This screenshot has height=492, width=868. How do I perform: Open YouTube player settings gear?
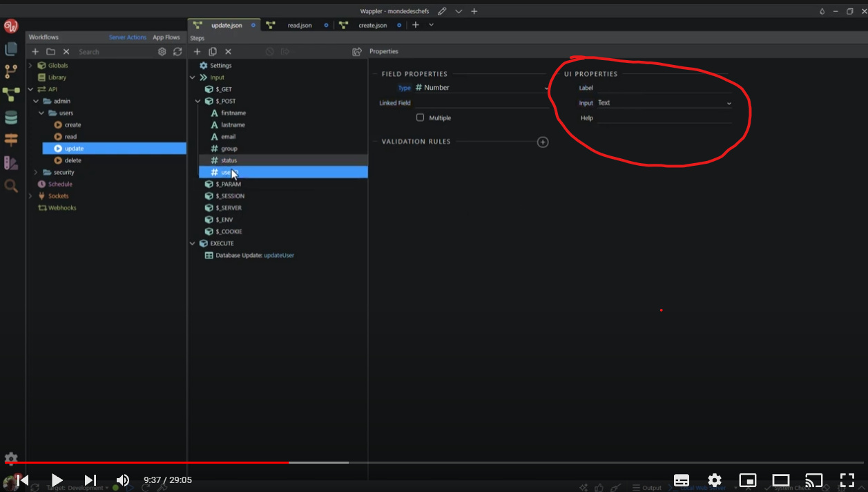(x=715, y=480)
